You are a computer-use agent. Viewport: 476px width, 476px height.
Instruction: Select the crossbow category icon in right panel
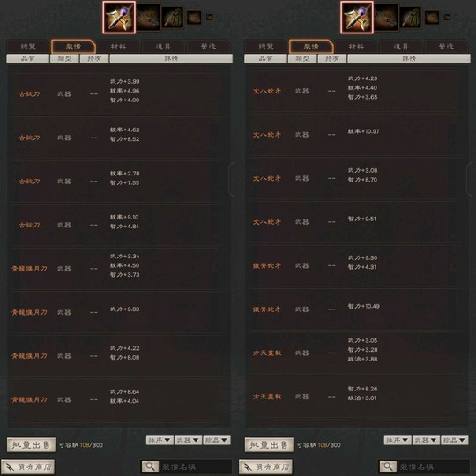pos(386,18)
